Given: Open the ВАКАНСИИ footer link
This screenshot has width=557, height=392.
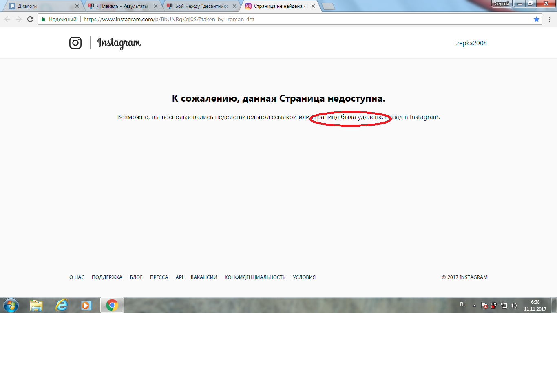Looking at the screenshot, I should 204,277.
